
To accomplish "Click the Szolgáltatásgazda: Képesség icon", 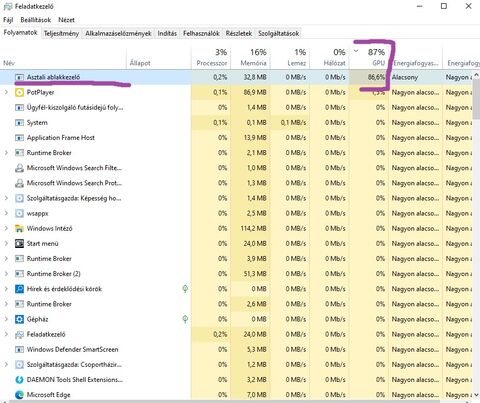I will (19, 198).
